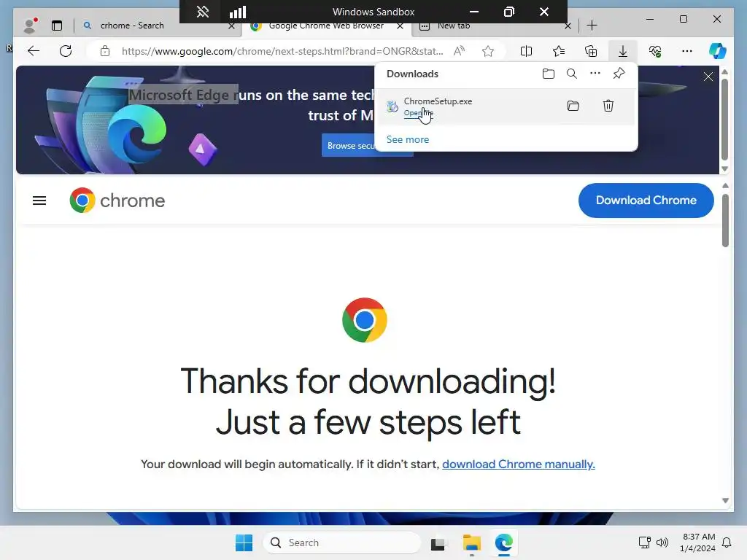Click the Edge icon on taskbar
The image size is (747, 560).
[x=503, y=542]
